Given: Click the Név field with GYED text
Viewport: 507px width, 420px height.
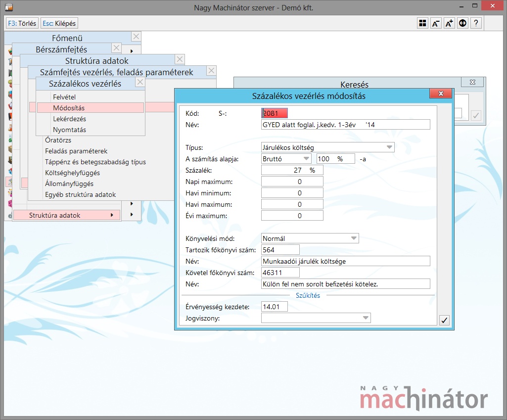Looking at the screenshot, I should tap(345, 125).
